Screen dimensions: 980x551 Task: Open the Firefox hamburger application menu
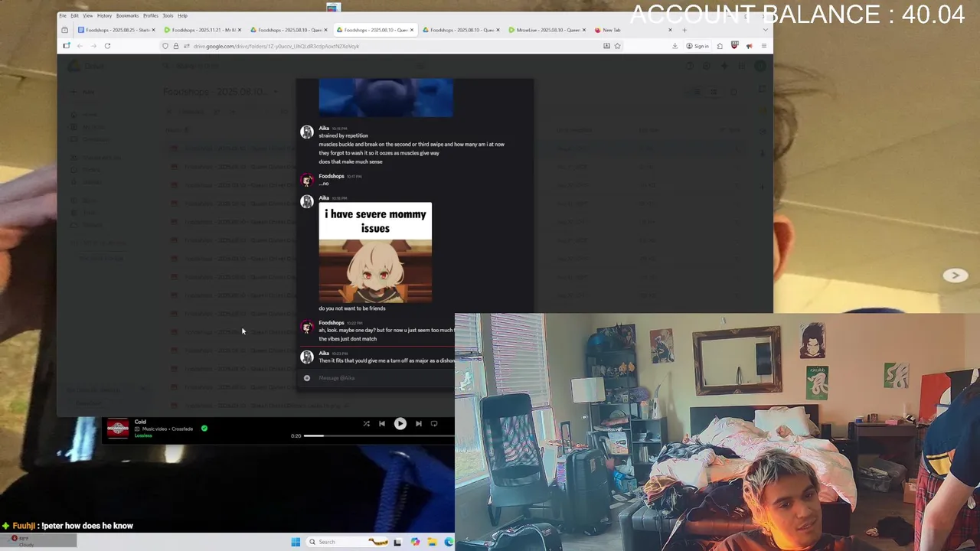click(763, 46)
